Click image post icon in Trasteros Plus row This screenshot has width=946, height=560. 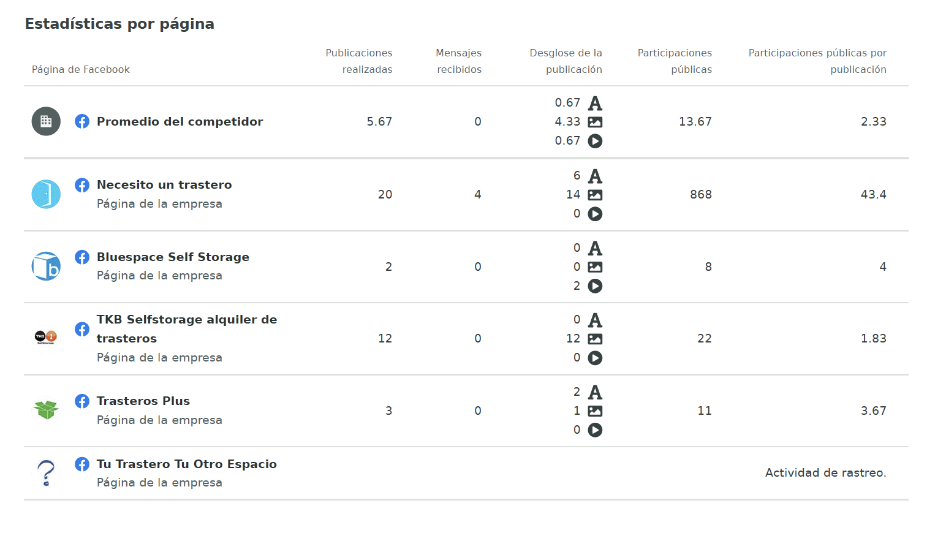coord(595,411)
